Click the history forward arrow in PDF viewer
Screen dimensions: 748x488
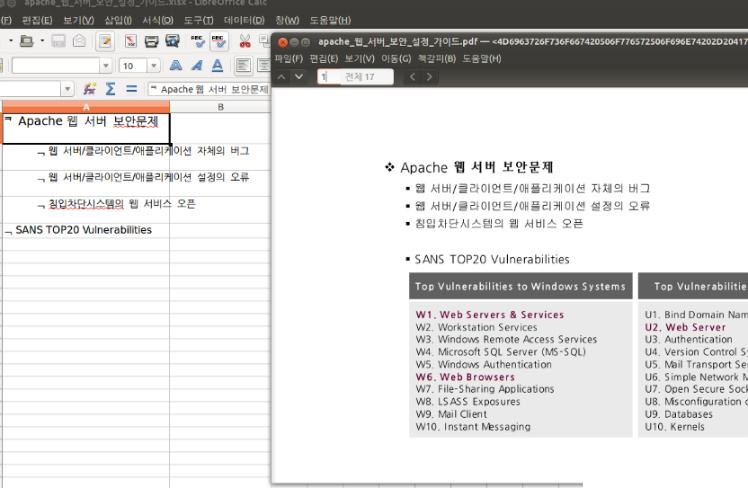(x=429, y=77)
